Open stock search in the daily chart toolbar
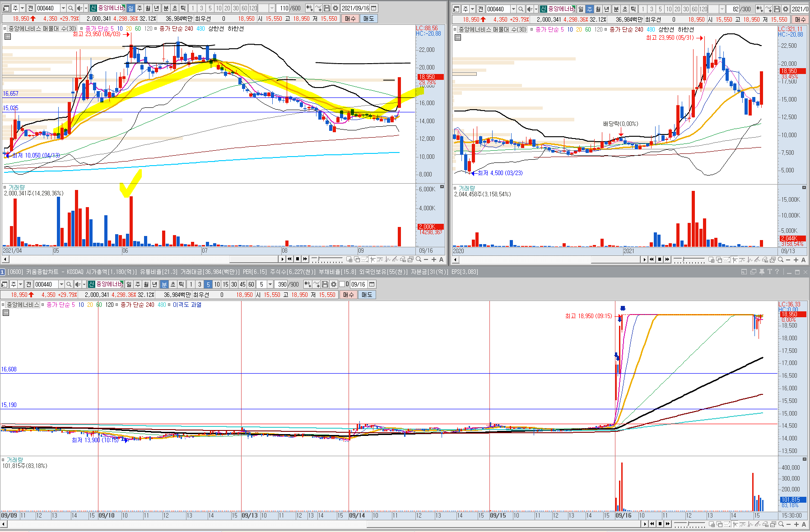Screen dimensions: 810x532 [71, 8]
